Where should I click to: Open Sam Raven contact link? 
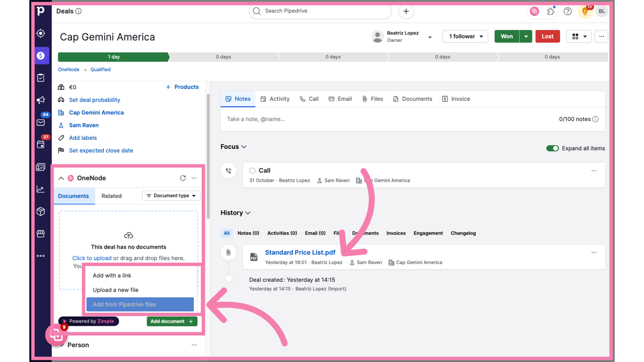click(x=84, y=125)
